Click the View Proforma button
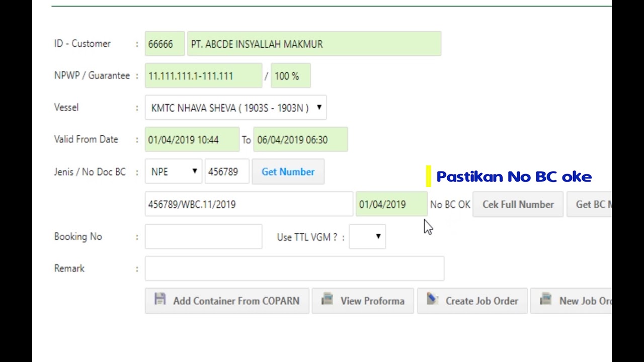This screenshot has width=644, height=362. point(363,301)
